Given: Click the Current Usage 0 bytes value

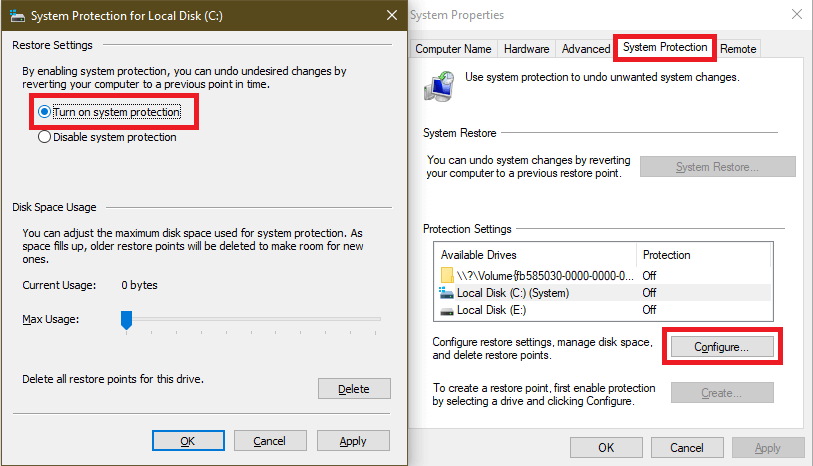Looking at the screenshot, I should pos(139,285).
